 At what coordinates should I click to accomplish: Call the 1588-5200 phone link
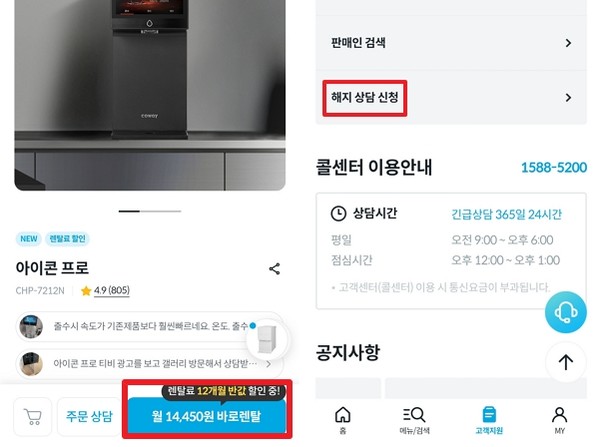[x=554, y=167]
